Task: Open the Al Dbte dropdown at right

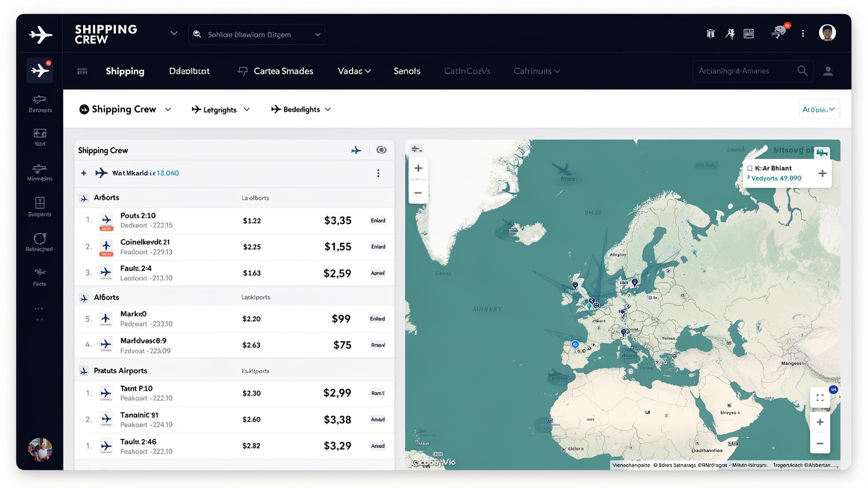Action: point(819,109)
